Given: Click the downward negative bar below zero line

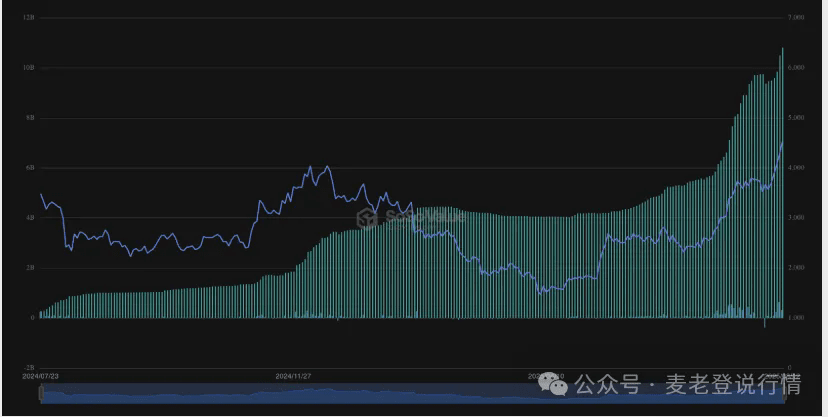Looking at the screenshot, I should [765, 323].
